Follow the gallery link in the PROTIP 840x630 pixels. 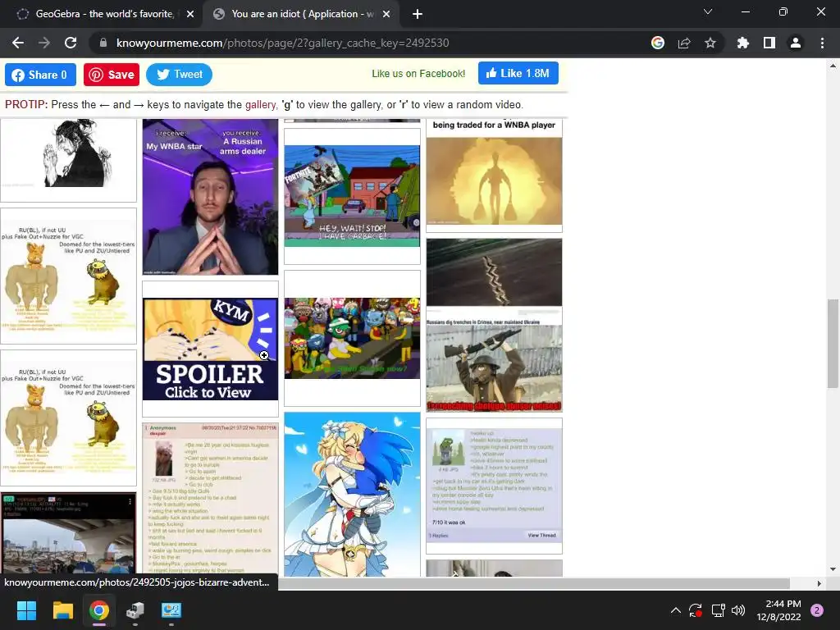coord(260,104)
